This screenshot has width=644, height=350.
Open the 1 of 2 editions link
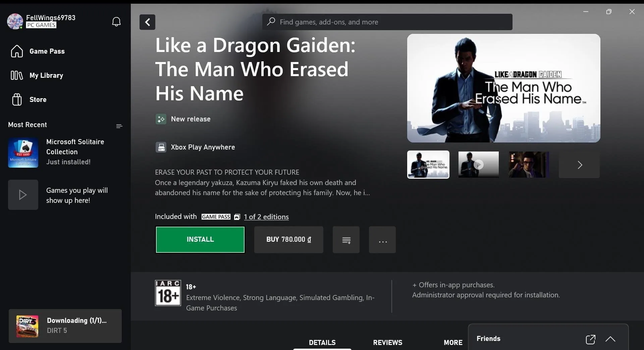click(266, 217)
